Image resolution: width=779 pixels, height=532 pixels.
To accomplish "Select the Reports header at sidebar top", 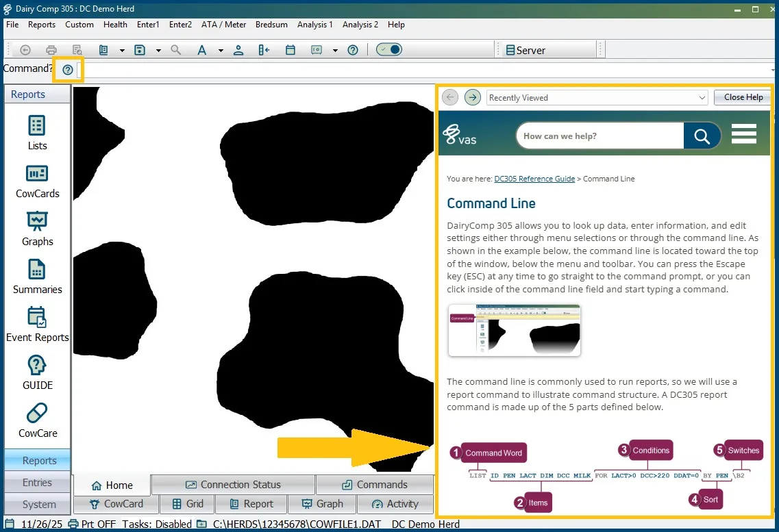I will (37, 94).
